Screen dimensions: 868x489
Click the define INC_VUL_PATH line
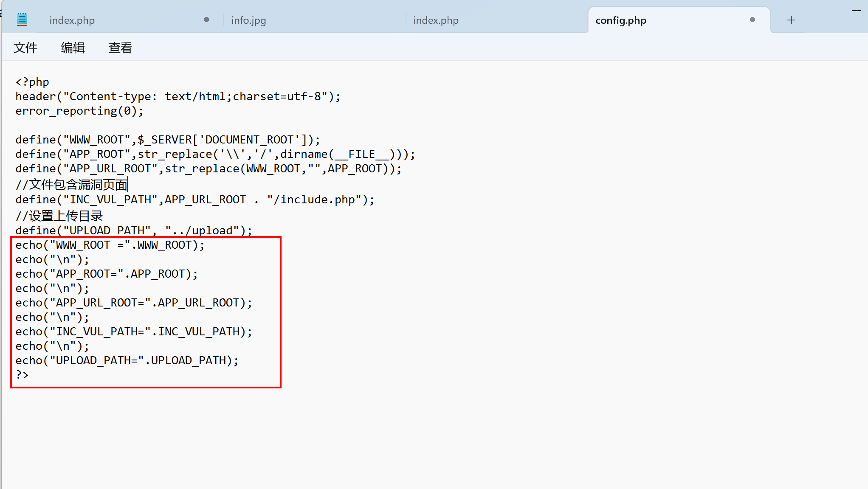(x=195, y=200)
